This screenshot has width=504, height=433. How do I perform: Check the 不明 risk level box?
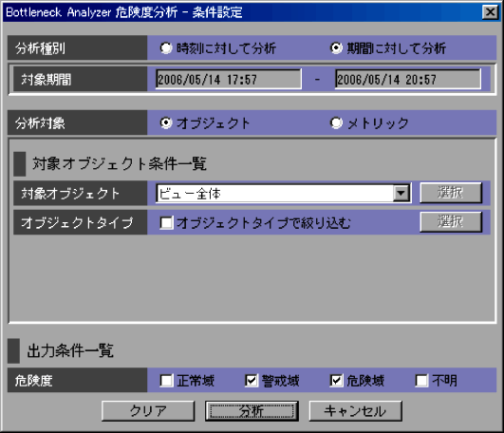[421, 381]
